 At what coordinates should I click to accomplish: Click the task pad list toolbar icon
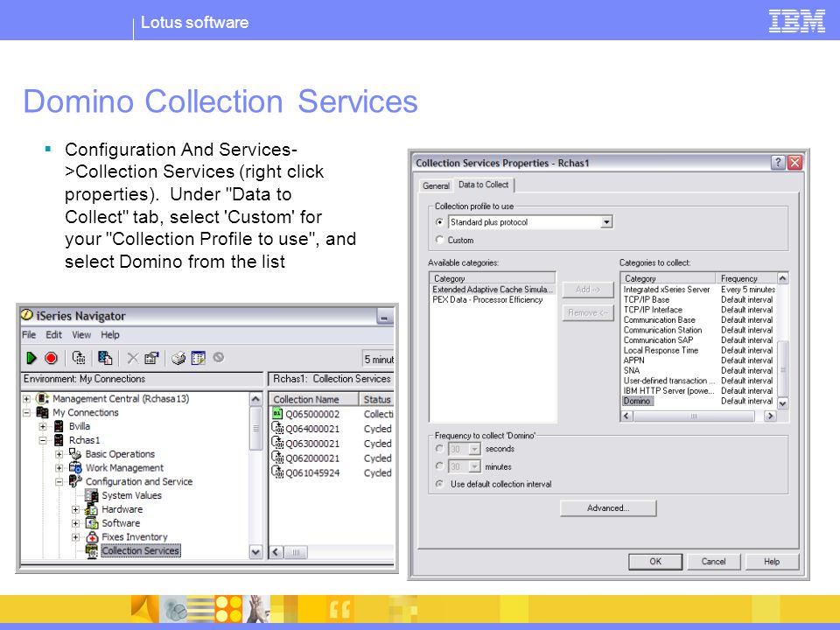tap(199, 358)
